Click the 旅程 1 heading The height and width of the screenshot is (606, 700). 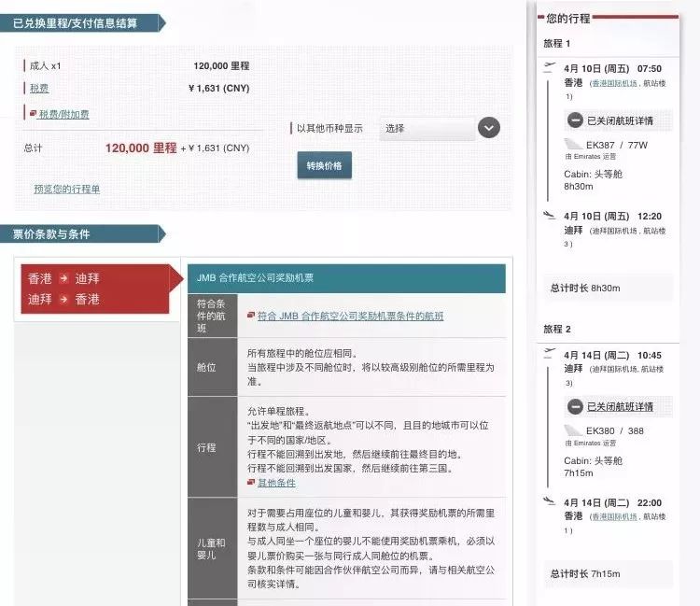[x=556, y=43]
